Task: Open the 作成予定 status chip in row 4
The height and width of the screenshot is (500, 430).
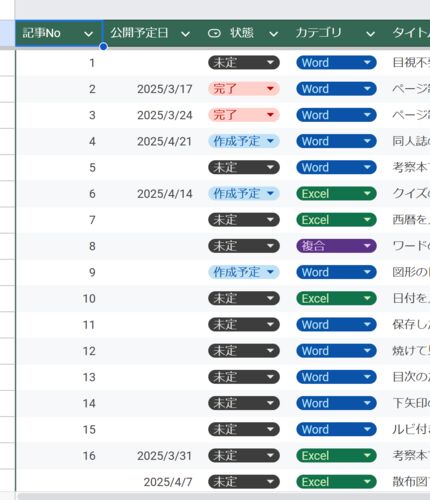Action: (244, 141)
